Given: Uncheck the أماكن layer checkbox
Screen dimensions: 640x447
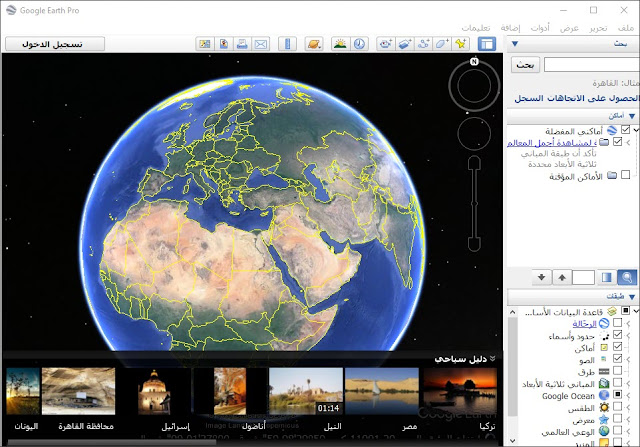Looking at the screenshot, I should [x=617, y=346].
